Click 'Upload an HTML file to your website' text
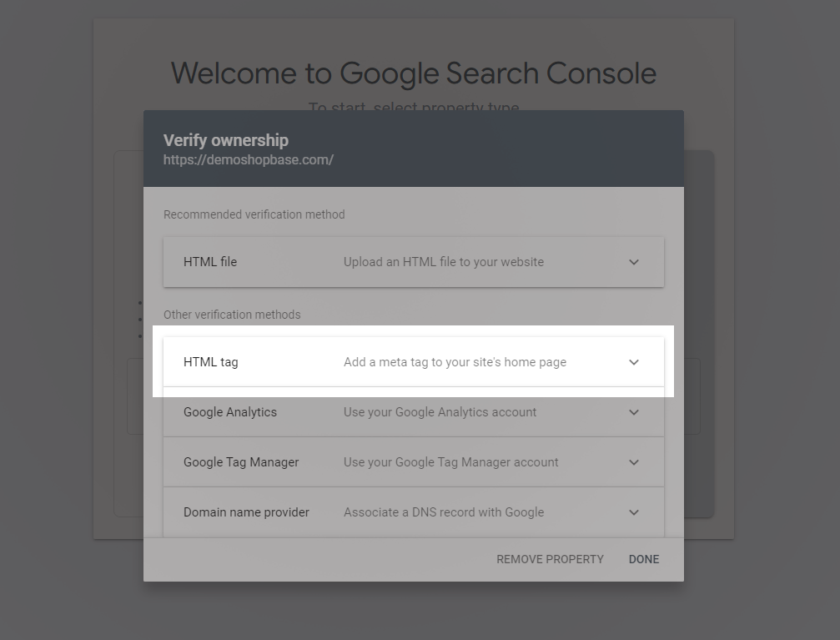The image size is (840, 640). [x=444, y=262]
